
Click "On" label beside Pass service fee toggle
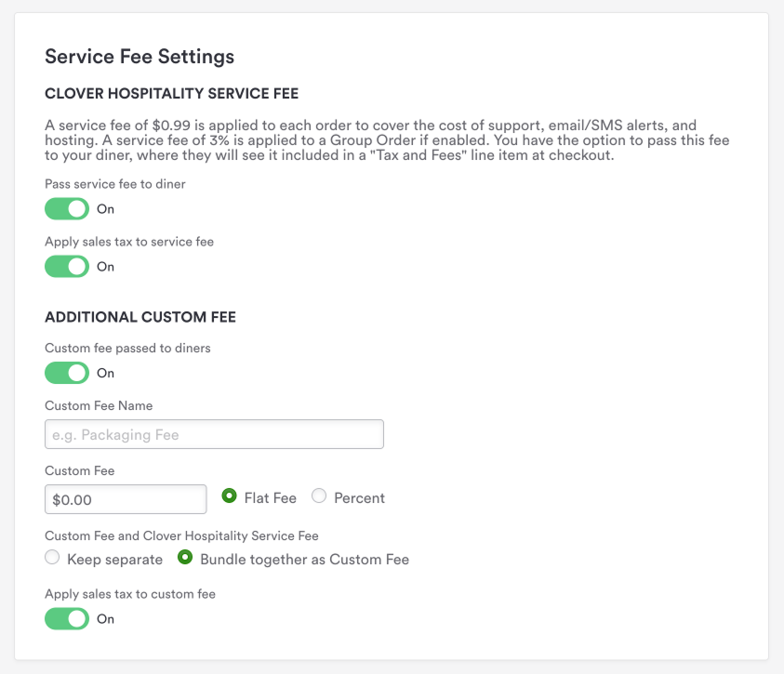(x=106, y=209)
